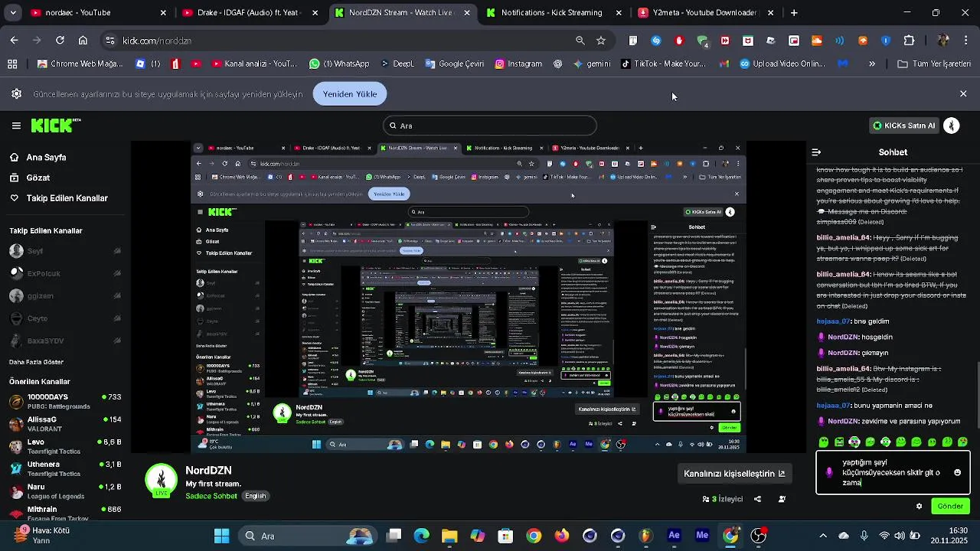Open the Instagram bookmark
980x551 pixels.
pyautogui.click(x=518, y=64)
